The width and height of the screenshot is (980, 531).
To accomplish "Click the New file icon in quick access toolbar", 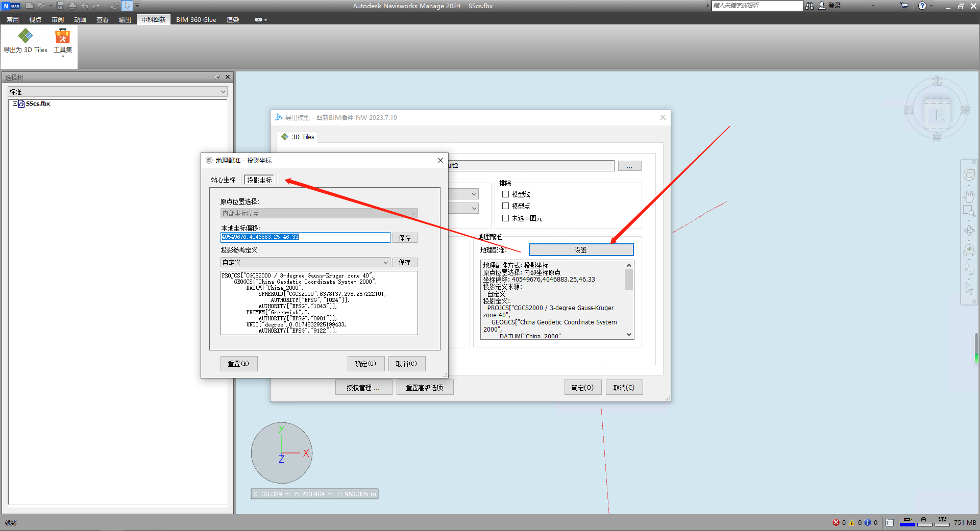I will coord(30,6).
